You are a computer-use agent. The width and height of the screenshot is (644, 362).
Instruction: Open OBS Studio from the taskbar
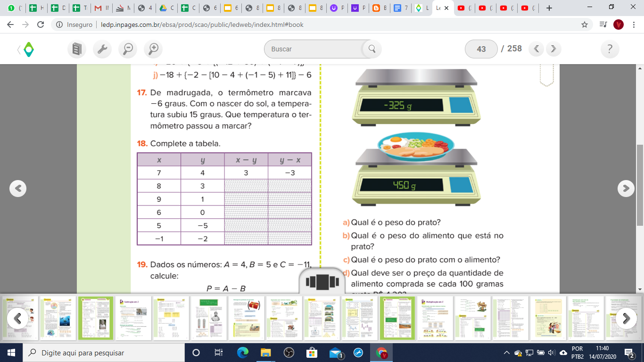tap(289, 353)
